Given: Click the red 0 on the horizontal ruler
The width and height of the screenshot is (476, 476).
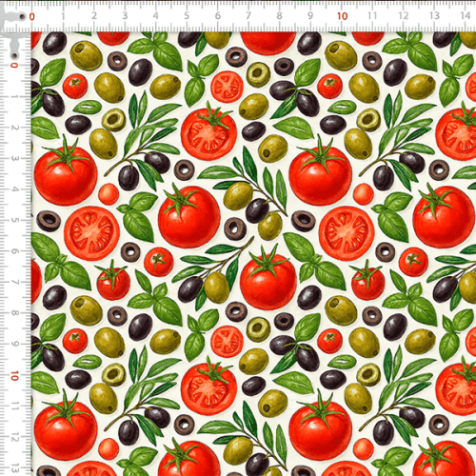Looking at the screenshot, I should click(x=31, y=17).
